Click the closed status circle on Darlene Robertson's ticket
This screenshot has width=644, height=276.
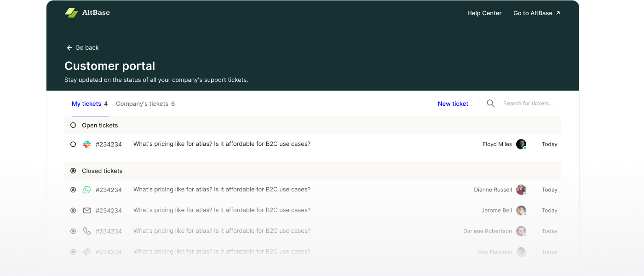click(x=73, y=231)
